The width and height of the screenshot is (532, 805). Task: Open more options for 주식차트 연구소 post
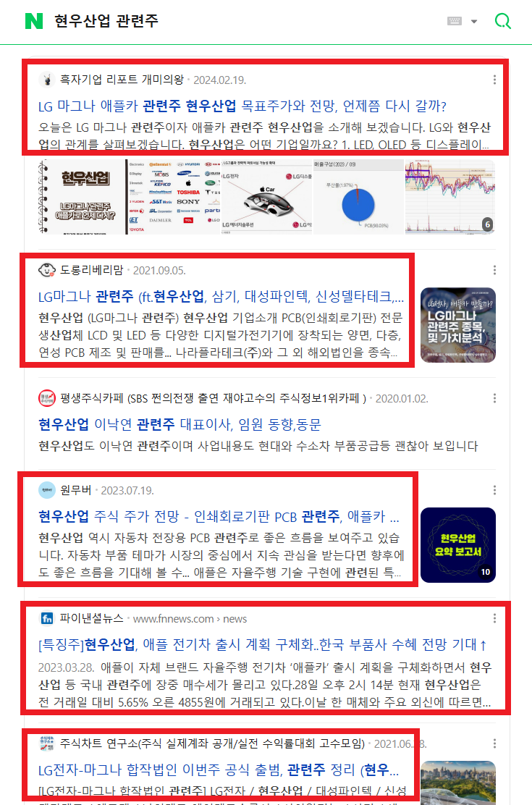coord(494,743)
